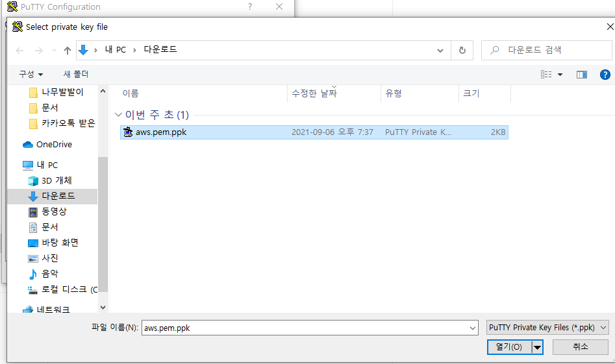615x364 pixels.
Task: Close the Select private key file dialog
Action: point(610,27)
